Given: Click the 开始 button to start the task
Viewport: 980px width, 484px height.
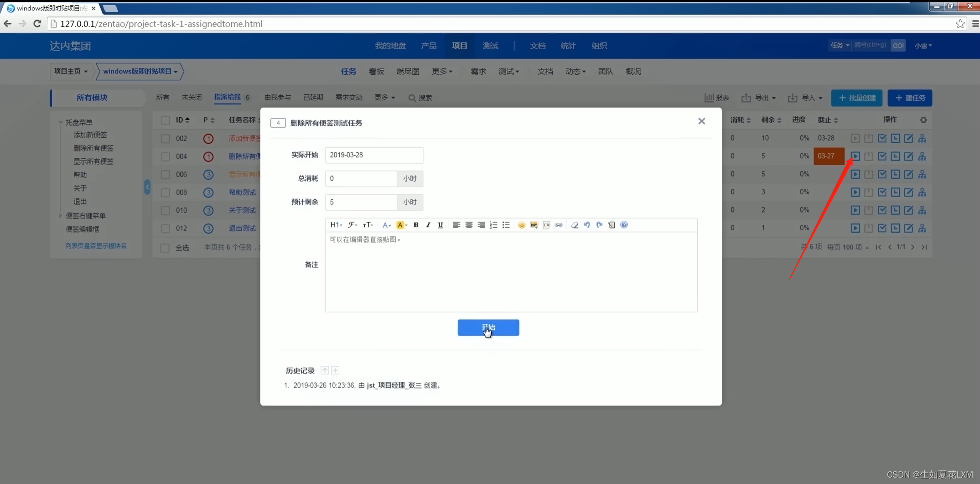Looking at the screenshot, I should [488, 328].
